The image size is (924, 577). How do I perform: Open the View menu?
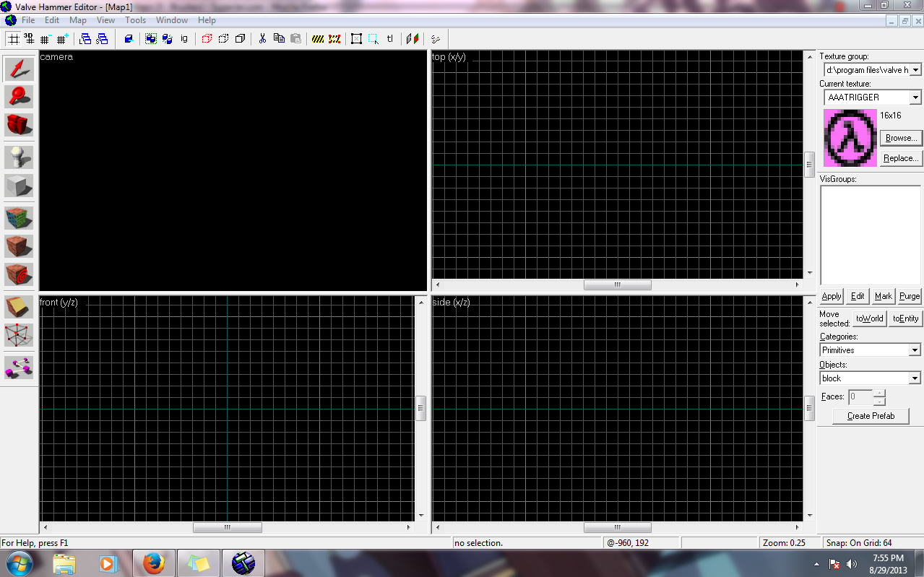[x=105, y=20]
